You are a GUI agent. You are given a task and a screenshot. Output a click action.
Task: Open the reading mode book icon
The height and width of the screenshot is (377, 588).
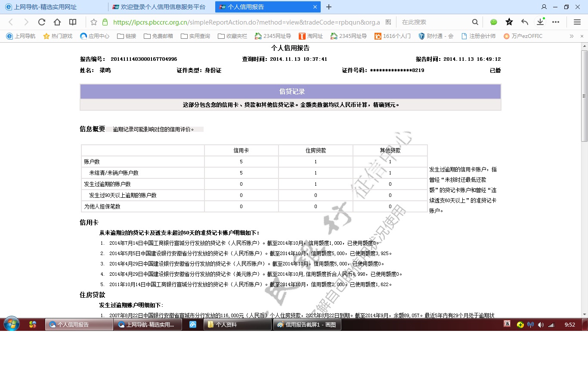tap(73, 22)
